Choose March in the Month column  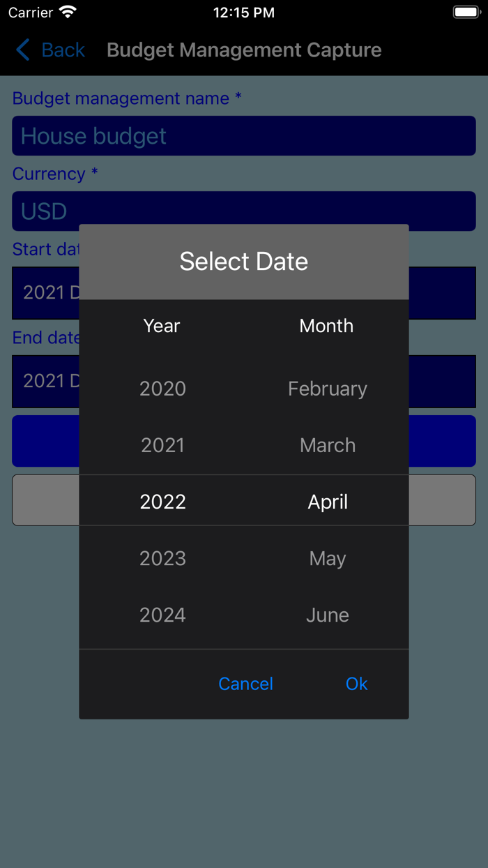[328, 444]
